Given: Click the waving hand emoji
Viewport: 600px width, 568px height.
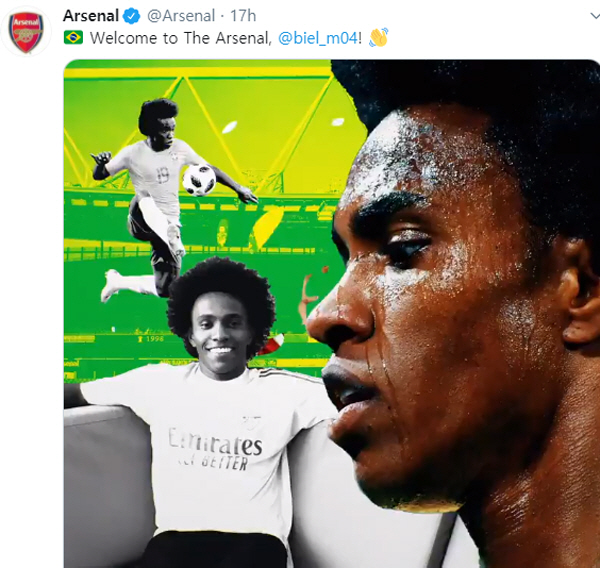Looking at the screenshot, I should coord(378,38).
